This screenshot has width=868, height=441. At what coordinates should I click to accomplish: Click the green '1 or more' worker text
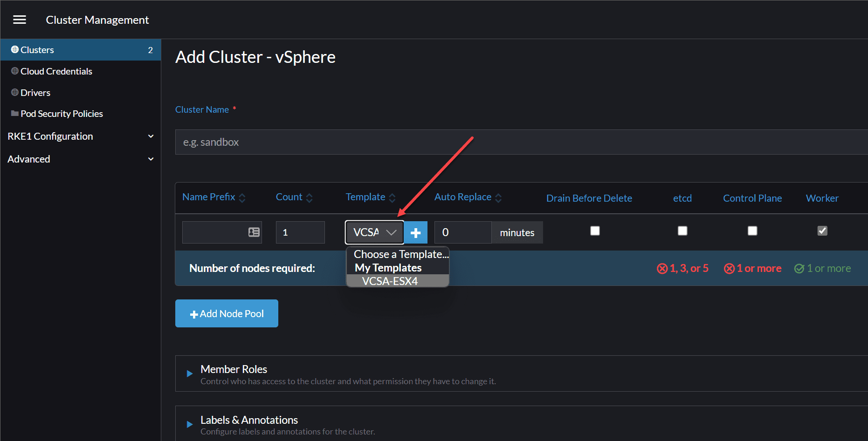(x=829, y=268)
